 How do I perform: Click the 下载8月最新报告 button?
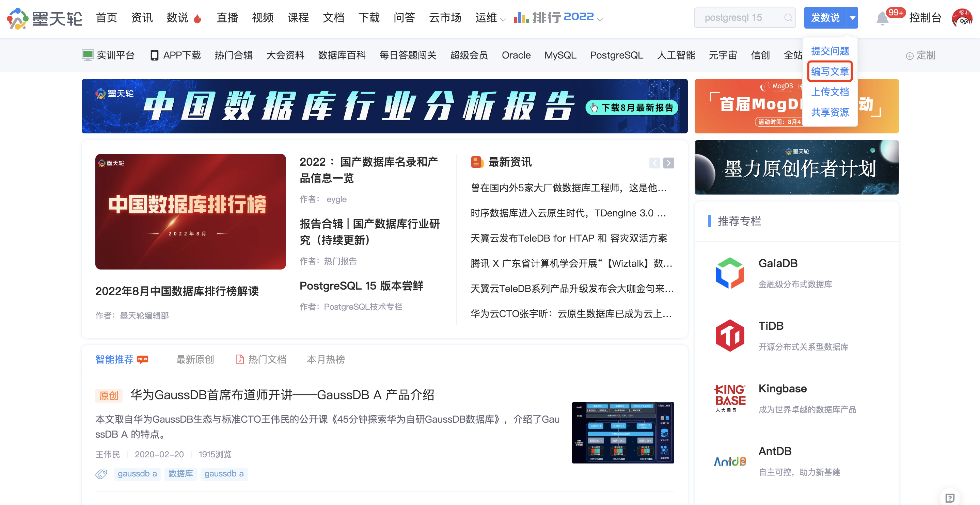click(x=632, y=108)
